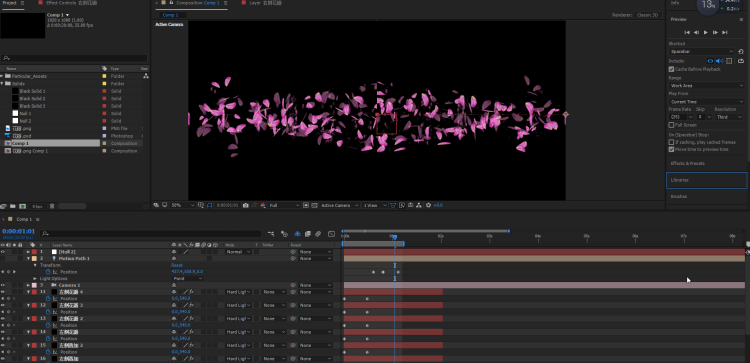Step to next frame in Preview panel
The width and height of the screenshot is (750, 363).
click(715, 33)
